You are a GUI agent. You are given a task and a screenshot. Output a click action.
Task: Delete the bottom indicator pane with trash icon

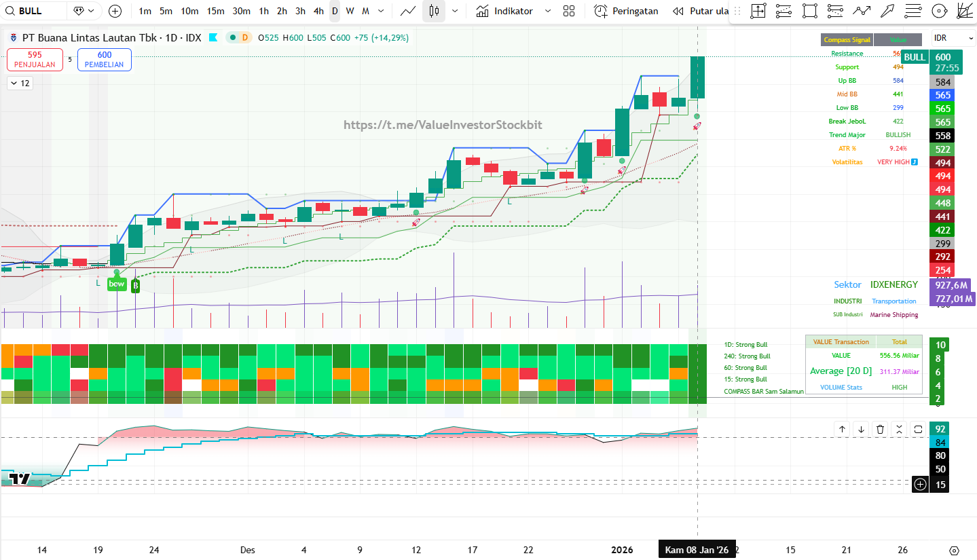(x=880, y=429)
